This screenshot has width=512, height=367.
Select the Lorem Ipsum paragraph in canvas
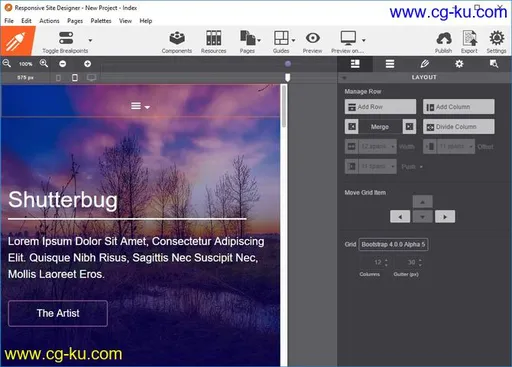click(136, 257)
